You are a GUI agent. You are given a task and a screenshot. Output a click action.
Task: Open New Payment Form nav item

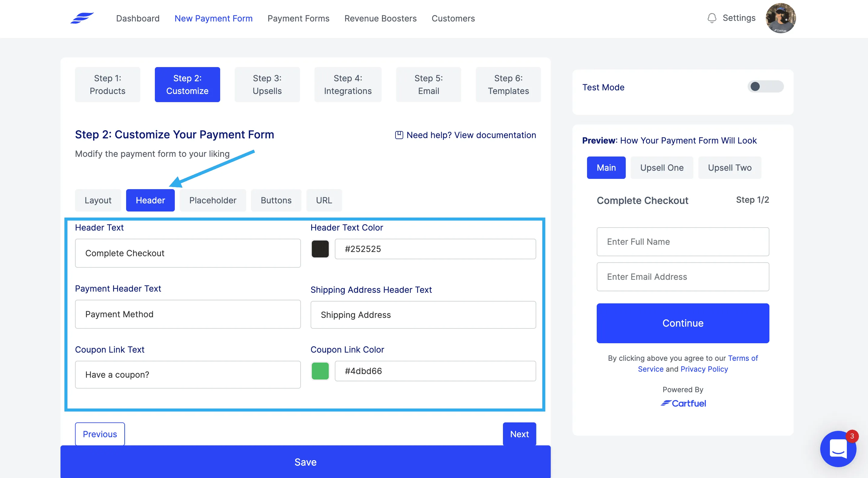pos(214,18)
